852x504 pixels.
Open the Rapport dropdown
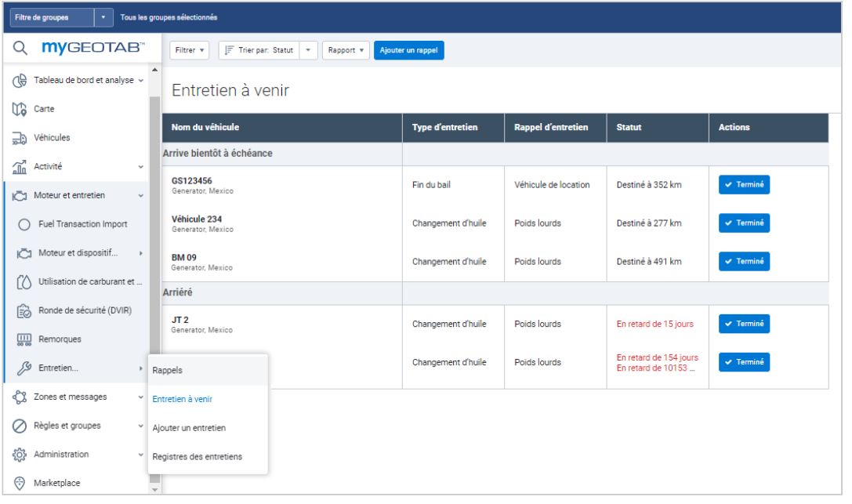345,50
